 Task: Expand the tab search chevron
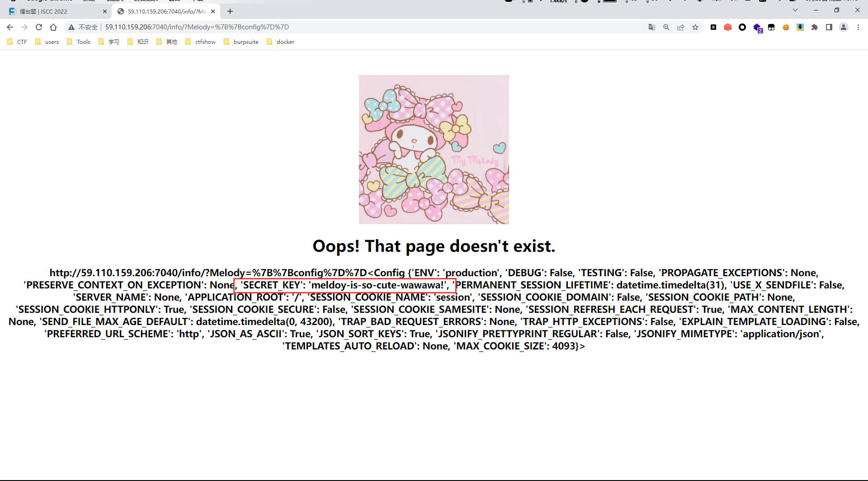coord(795,10)
